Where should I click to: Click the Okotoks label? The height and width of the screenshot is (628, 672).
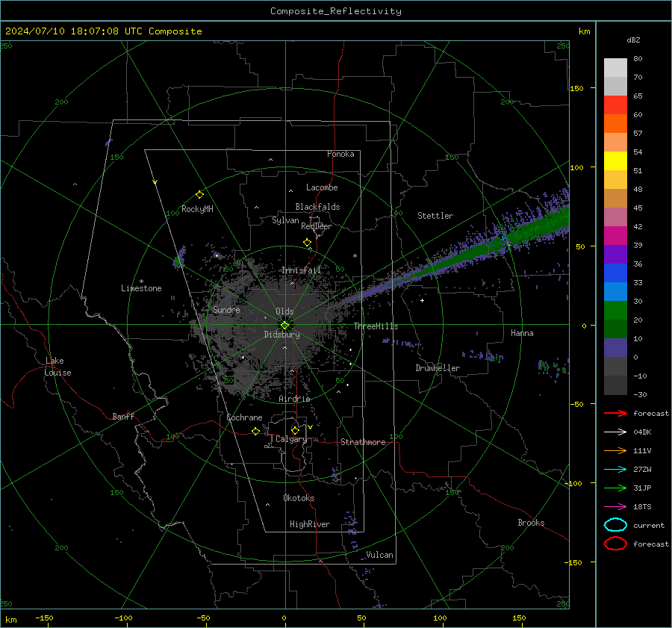299,498
